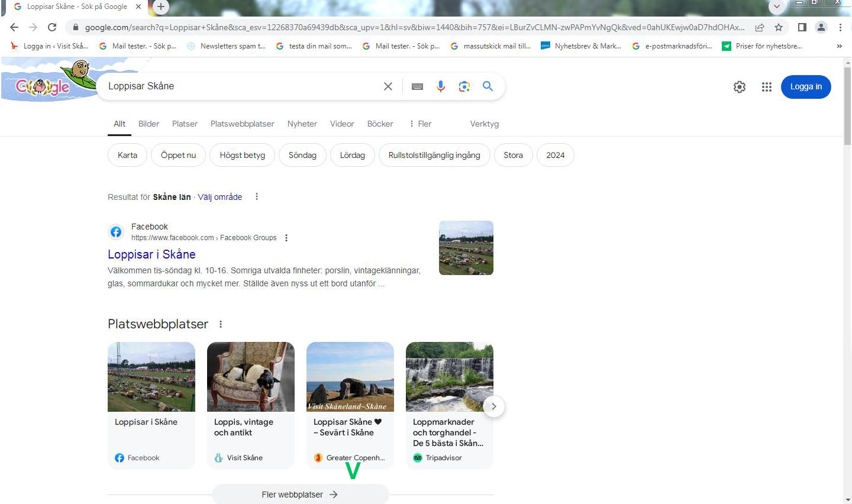Screen dimensions: 852x504
Task: Open Logga in Visit Skå bookmark
Action: pyautogui.click(x=50, y=46)
